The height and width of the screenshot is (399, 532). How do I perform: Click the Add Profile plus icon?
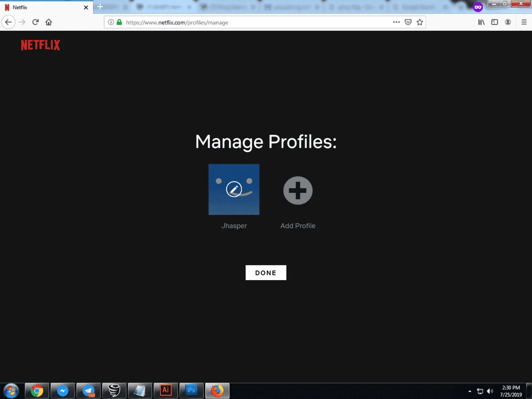pyautogui.click(x=298, y=191)
